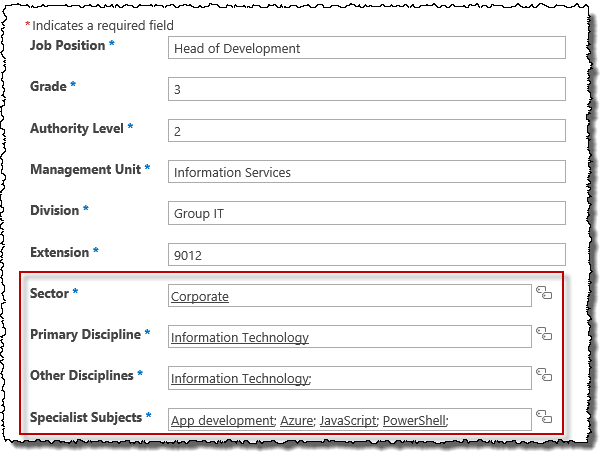Click the Azure term in Specialist Subjects
The image size is (609, 463).
click(x=295, y=420)
